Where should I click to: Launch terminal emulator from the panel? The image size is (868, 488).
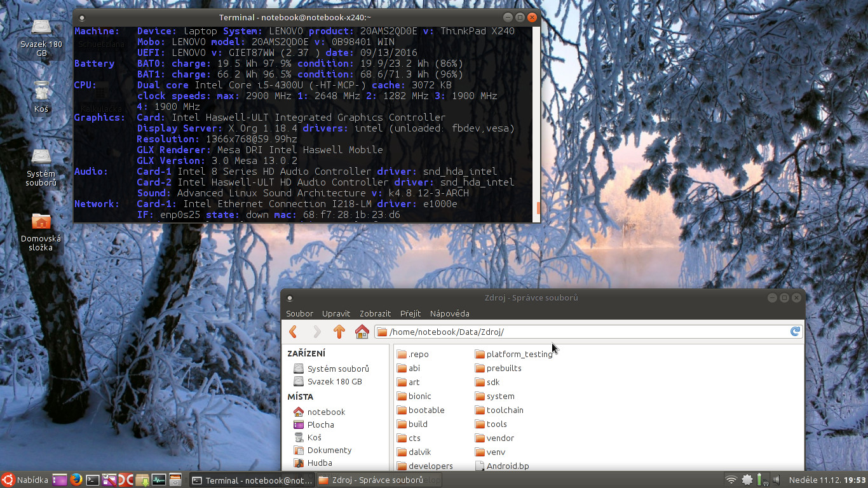click(x=93, y=480)
